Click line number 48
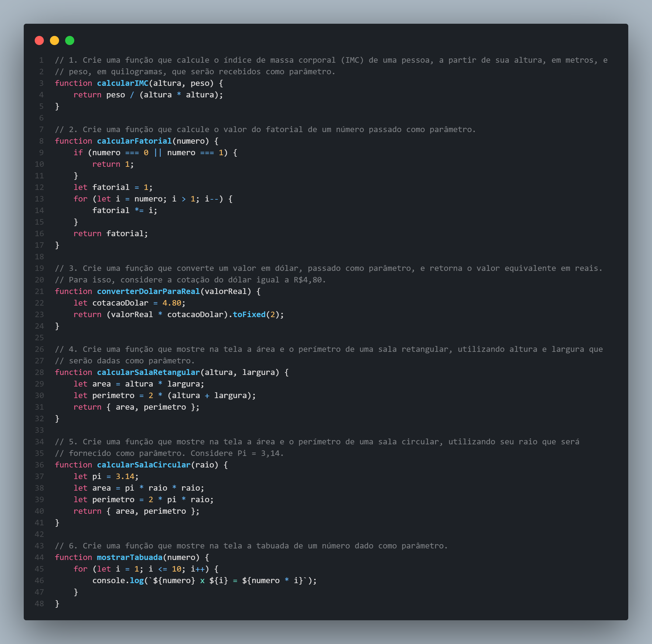The image size is (652, 644). 39,604
